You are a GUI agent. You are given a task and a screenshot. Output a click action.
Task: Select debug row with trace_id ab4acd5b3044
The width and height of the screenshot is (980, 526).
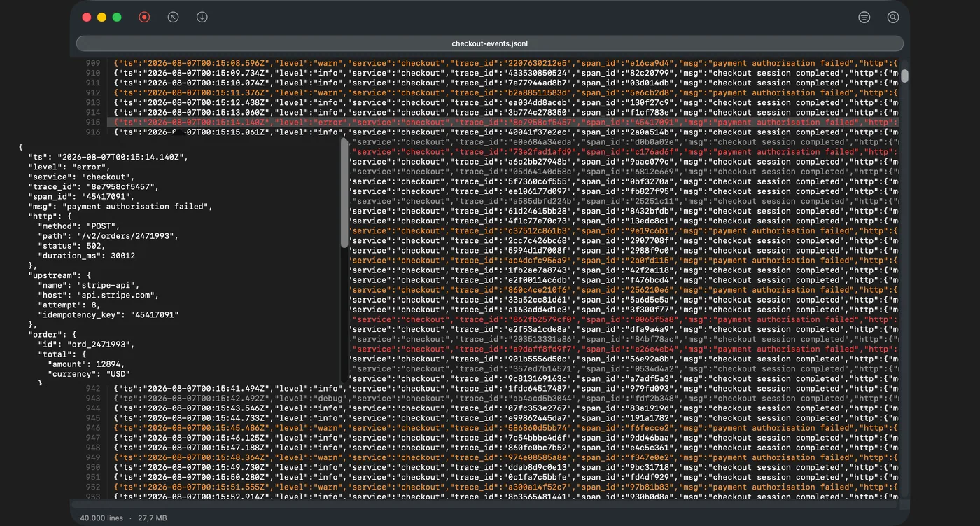coord(505,399)
